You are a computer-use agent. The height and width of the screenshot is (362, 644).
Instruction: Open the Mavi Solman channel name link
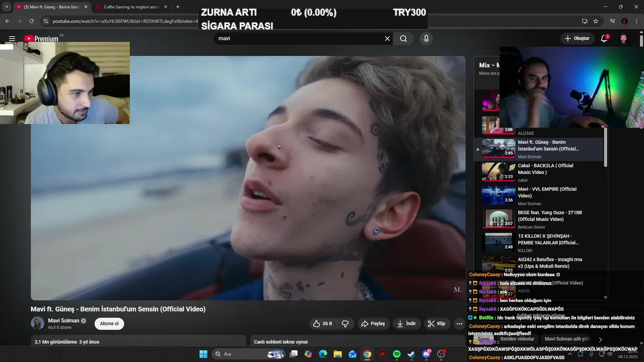click(x=63, y=320)
